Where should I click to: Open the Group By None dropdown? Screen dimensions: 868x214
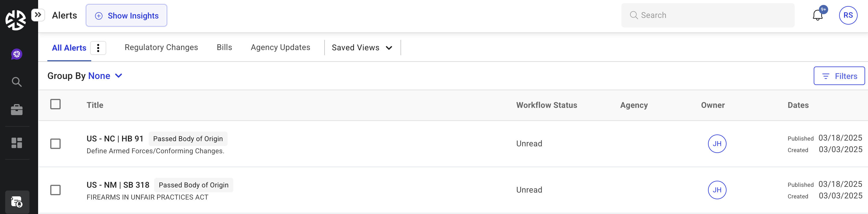[105, 76]
